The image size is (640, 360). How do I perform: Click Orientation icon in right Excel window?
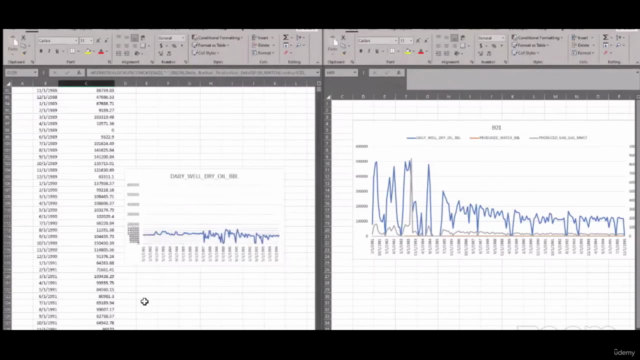457,53
